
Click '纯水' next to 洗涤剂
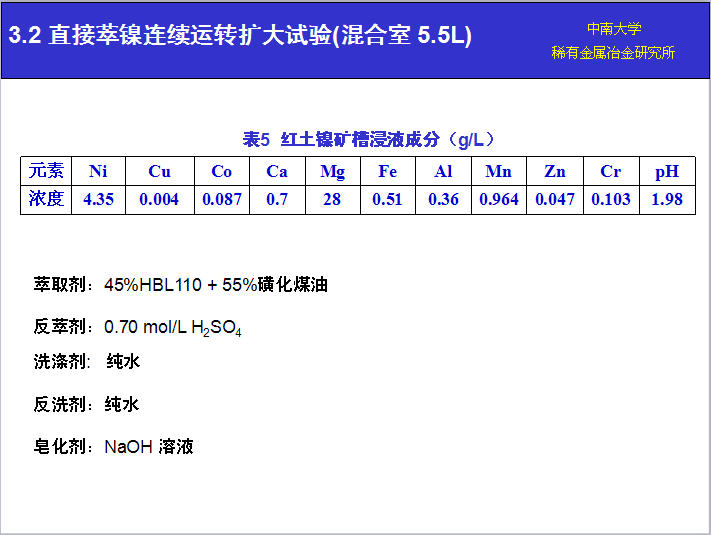[123, 362]
